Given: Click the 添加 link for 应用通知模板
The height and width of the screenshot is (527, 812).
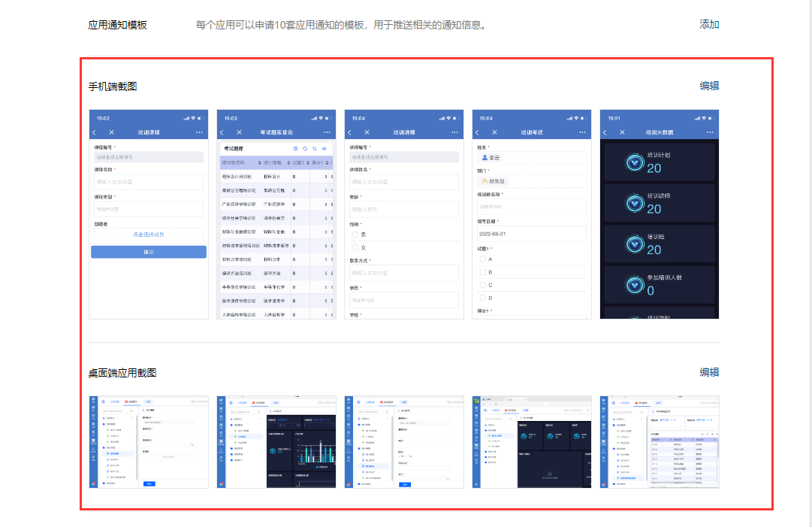Looking at the screenshot, I should tap(709, 25).
